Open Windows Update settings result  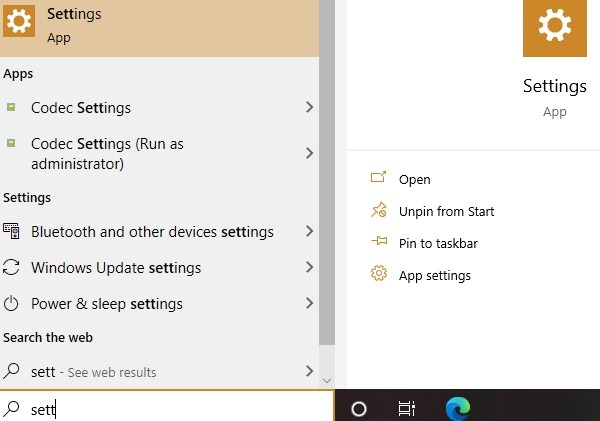(x=159, y=268)
